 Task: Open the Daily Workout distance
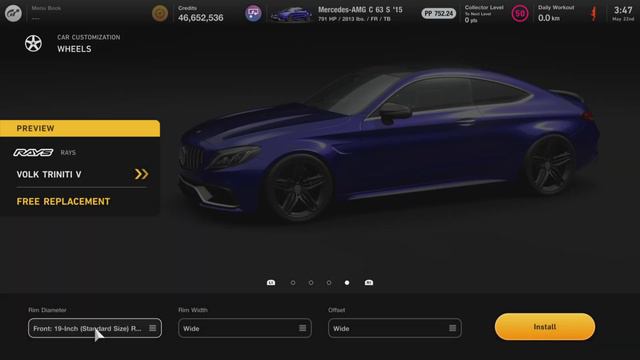(x=556, y=14)
